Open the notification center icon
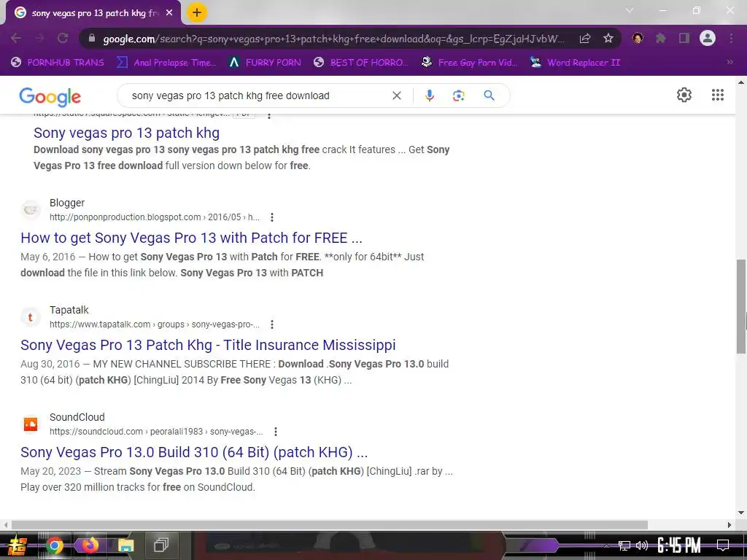Image resolution: width=747 pixels, height=560 pixels. 723,545
